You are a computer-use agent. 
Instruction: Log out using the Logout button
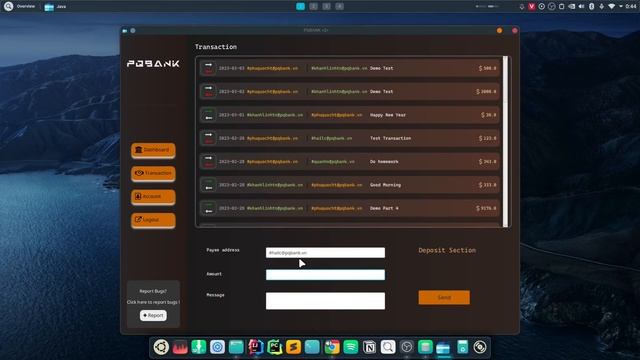point(153,220)
